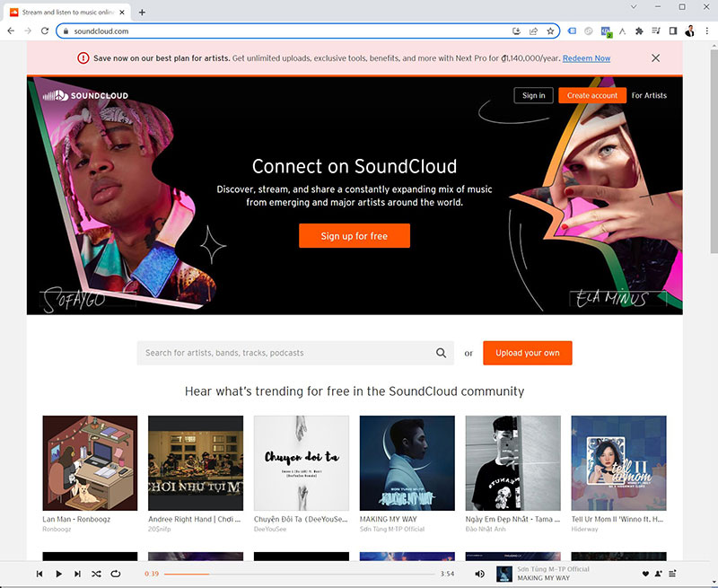Bookmark this page with the star icon
Viewport: 718px width, 588px height.
tap(552, 30)
